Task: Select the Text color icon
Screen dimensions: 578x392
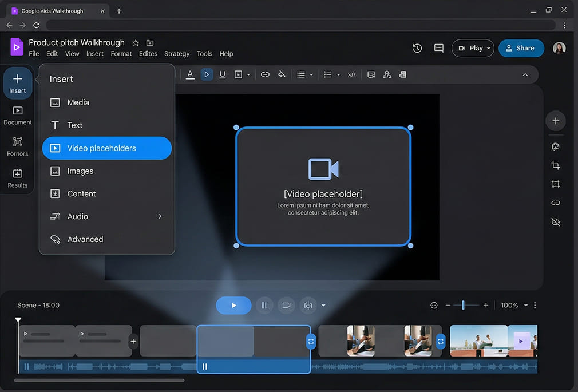Action: tap(190, 74)
